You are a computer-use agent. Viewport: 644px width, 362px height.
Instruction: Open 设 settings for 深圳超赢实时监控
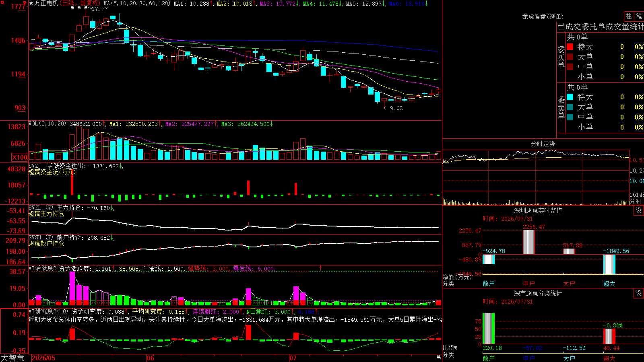[x=639, y=210]
